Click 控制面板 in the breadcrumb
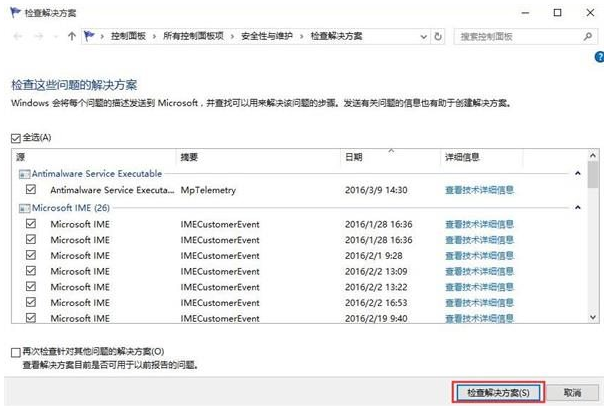 click(128, 36)
